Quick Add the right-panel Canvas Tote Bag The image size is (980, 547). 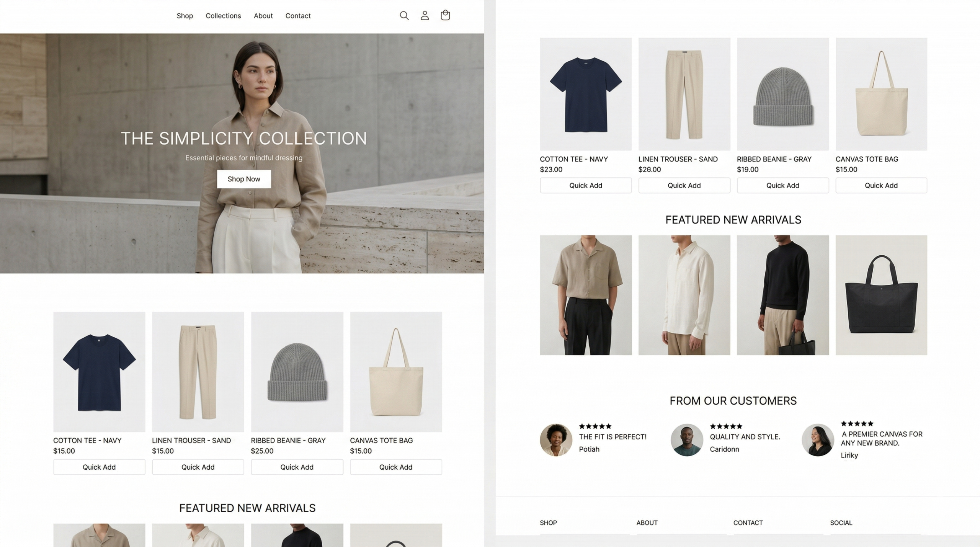point(881,185)
